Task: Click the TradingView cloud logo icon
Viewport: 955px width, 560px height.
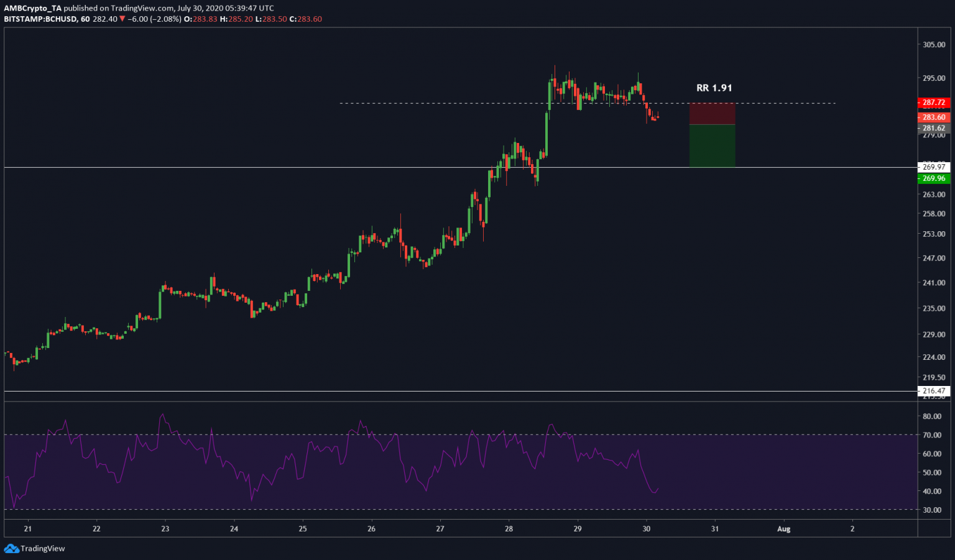Action: [x=11, y=548]
